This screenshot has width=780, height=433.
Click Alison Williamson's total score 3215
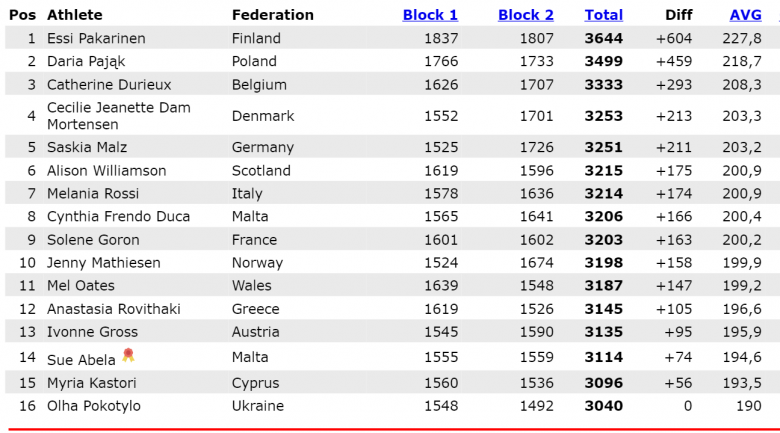(x=603, y=171)
